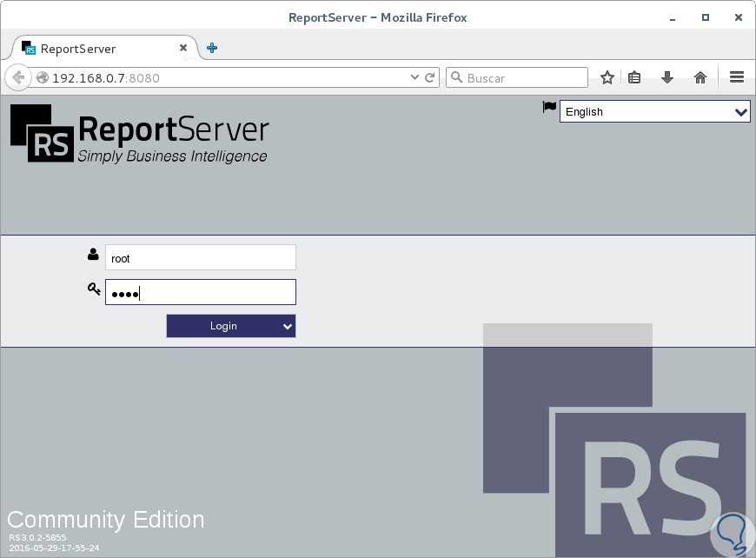Open the English language dropdown
756x558 pixels.
[x=654, y=111]
